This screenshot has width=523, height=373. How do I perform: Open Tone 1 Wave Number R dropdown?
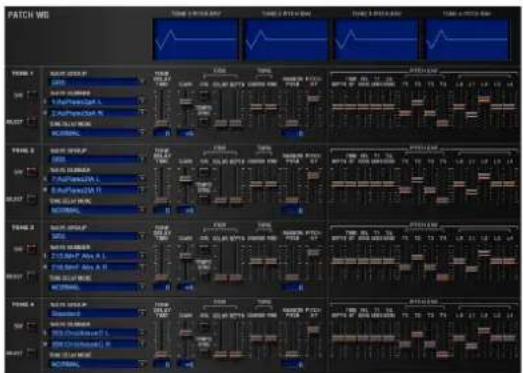[97, 113]
